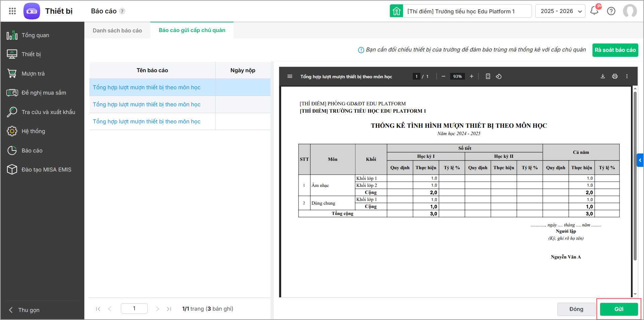Screen dimensions: 644x320
Task: Rotate the PDF document view
Action: 499,76
